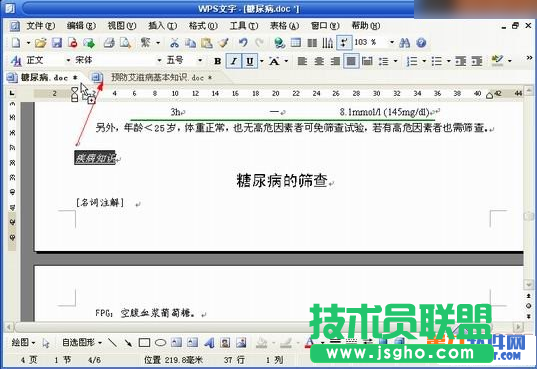The height and width of the screenshot is (369, 537).
Task: Toggle Italic formatting
Action: 234,61
